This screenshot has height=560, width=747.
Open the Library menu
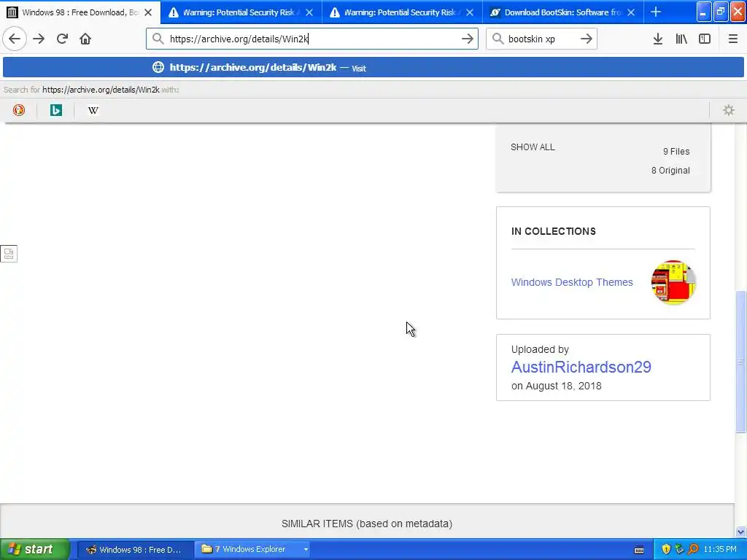[x=681, y=39]
